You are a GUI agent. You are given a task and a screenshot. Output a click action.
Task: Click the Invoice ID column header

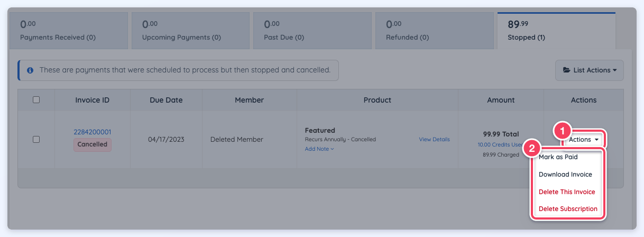[x=93, y=100]
